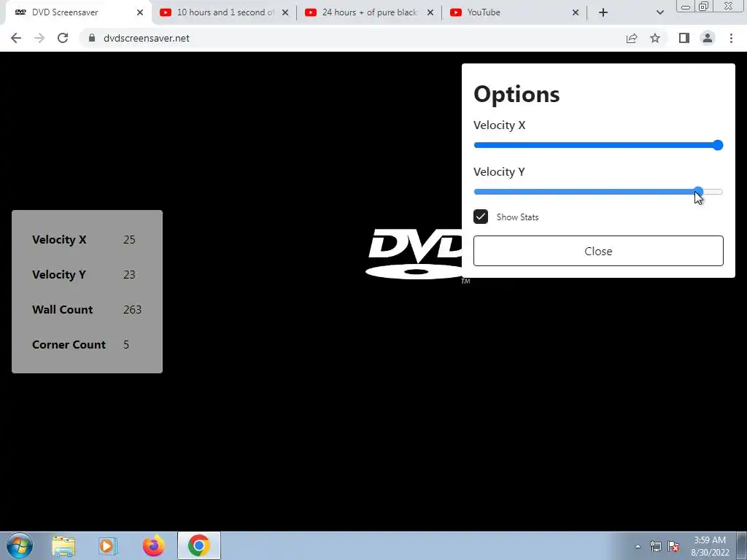
Task: Switch to 10 hours and 1 second tab
Action: tap(224, 12)
